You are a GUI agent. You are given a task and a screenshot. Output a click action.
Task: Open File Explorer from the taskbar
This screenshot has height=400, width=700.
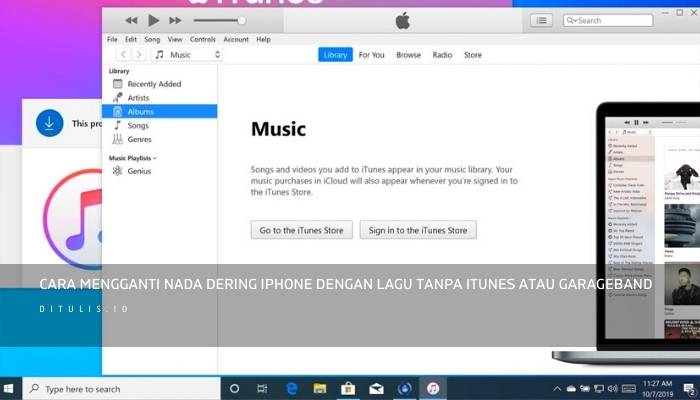click(320, 388)
